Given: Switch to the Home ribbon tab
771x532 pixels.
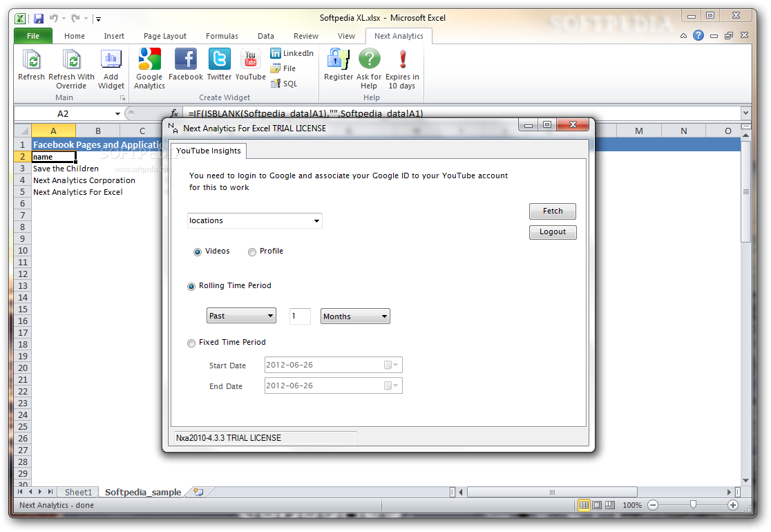Looking at the screenshot, I should pyautogui.click(x=74, y=36).
